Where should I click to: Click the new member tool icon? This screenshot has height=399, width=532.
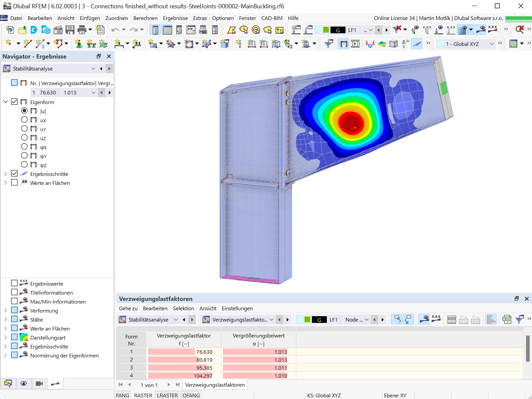point(40,44)
